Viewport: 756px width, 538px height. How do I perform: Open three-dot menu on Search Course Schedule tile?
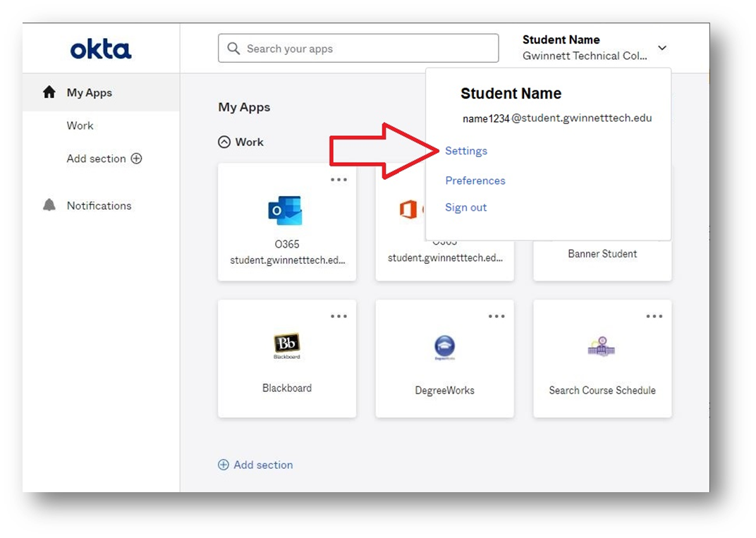point(654,316)
